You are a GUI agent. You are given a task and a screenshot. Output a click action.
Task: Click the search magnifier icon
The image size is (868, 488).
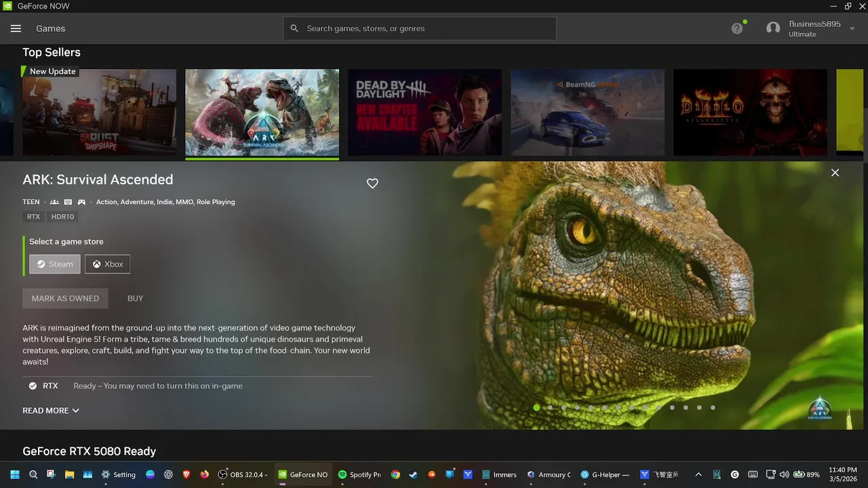point(294,28)
